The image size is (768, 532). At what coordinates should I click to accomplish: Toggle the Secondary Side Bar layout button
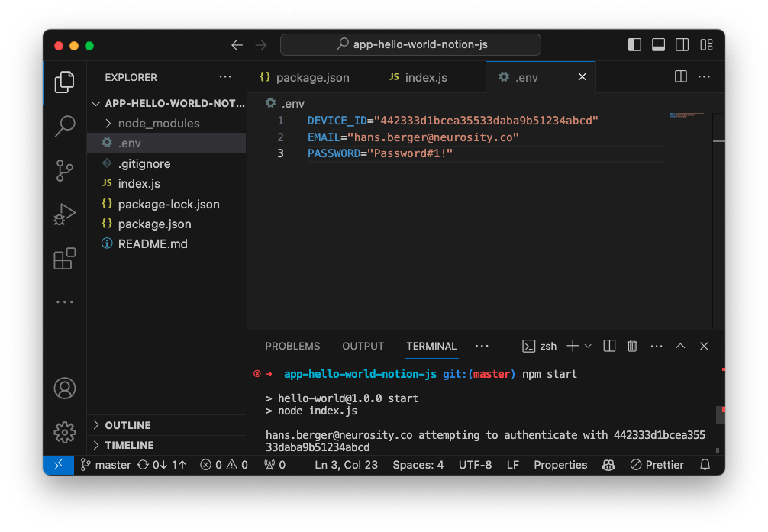click(x=682, y=45)
